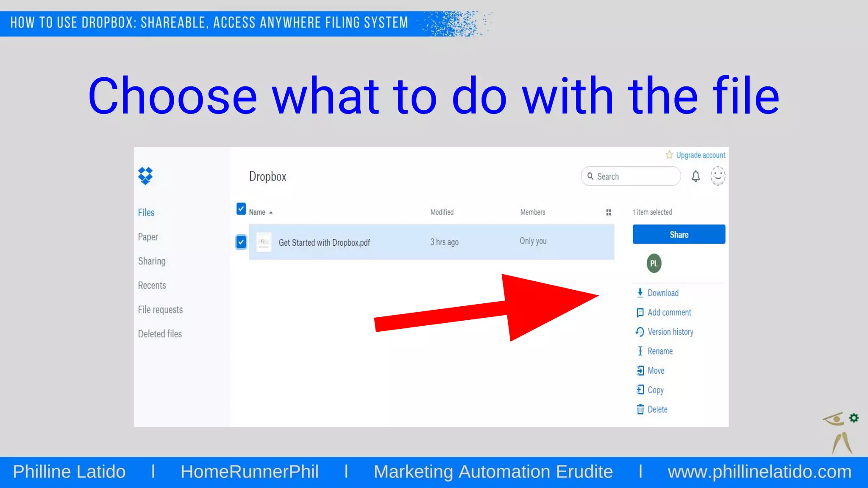Click the Dropbox logo icon
868x488 pixels.
click(145, 176)
